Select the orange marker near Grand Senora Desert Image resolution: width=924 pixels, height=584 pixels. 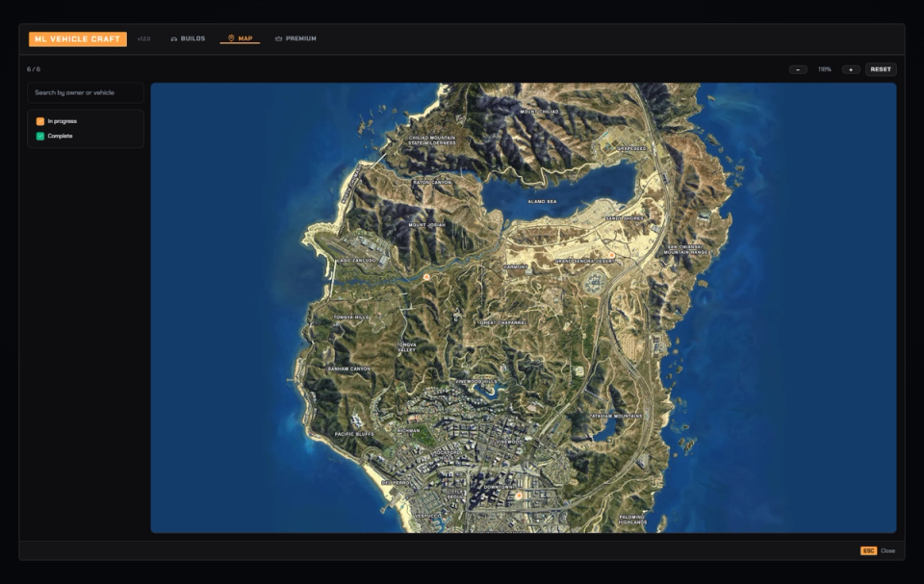point(612,255)
